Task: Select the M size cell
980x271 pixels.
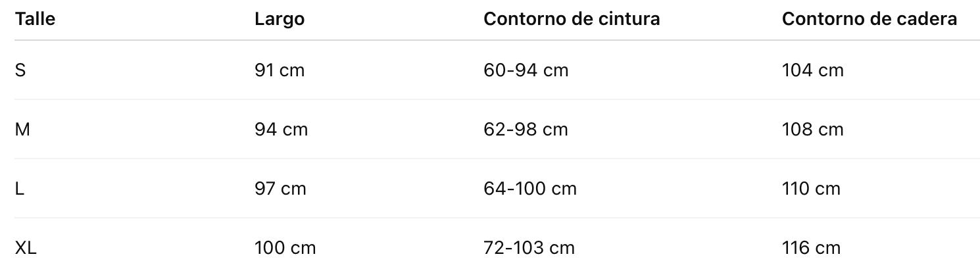Action: point(22,130)
